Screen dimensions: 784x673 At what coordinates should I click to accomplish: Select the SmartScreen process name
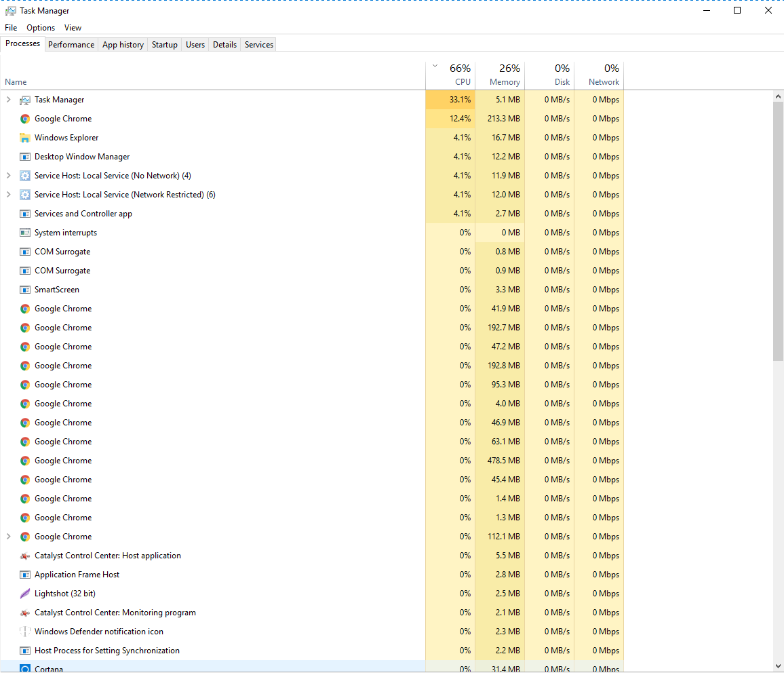coord(56,290)
